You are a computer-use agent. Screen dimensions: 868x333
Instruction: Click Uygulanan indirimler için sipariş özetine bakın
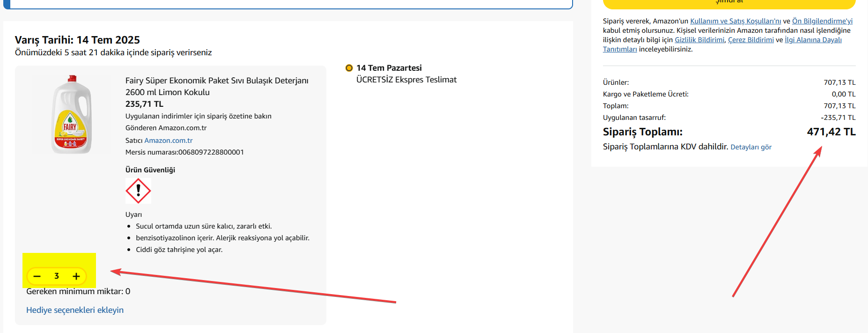(199, 116)
